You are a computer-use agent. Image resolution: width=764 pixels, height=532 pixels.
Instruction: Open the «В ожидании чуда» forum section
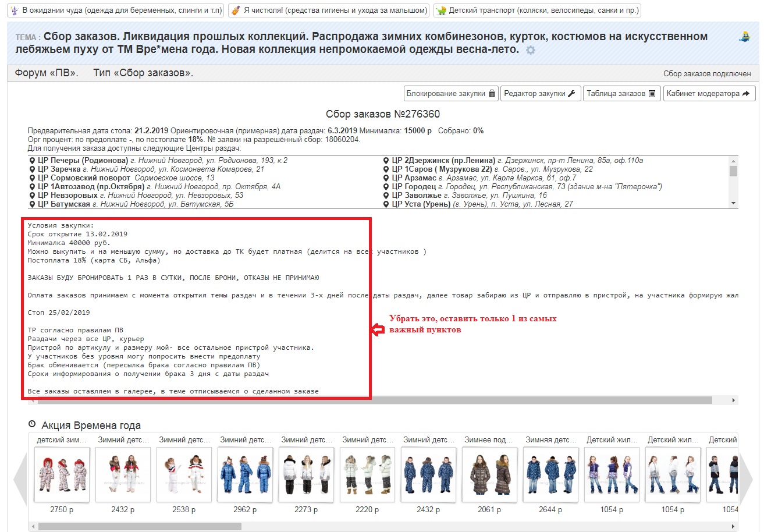coord(116,10)
